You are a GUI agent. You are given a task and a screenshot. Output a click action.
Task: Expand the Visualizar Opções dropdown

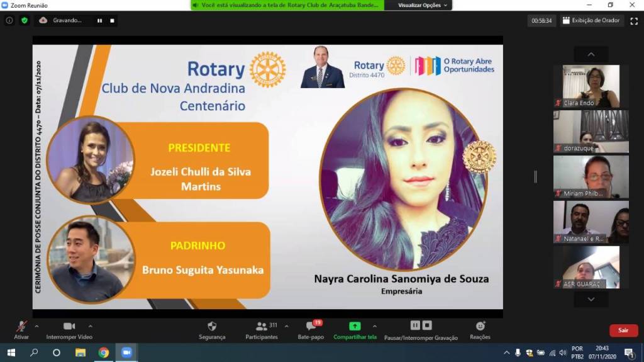423,5
